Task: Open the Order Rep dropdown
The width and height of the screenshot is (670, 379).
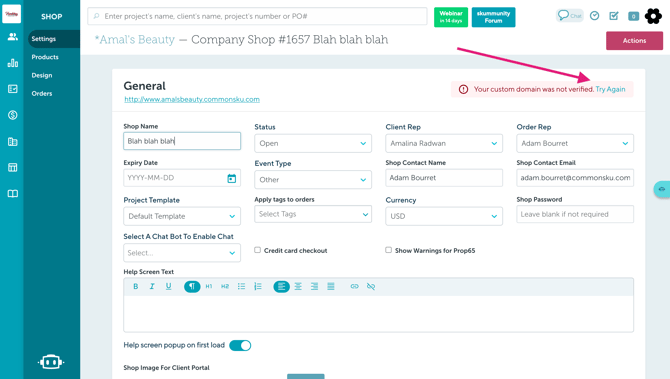Action: tap(575, 144)
